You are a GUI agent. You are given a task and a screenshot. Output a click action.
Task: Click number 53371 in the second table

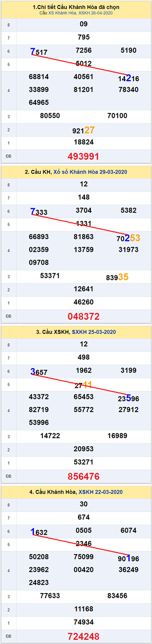50,276
